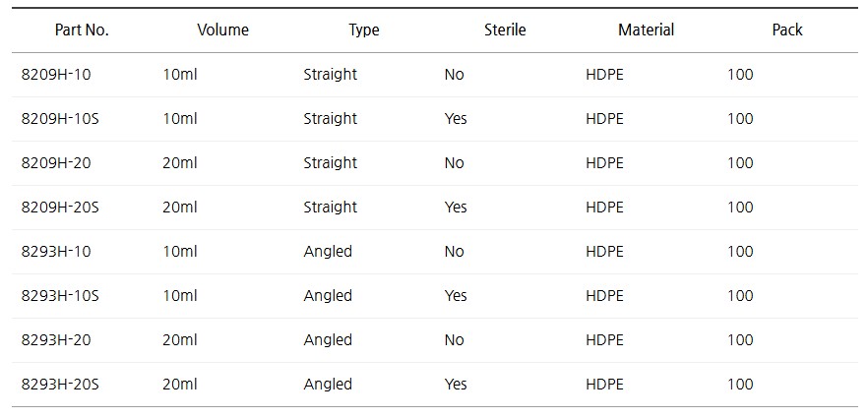Click part number 8209H-10S
Viewport: 868px width, 418px height.
click(60, 119)
